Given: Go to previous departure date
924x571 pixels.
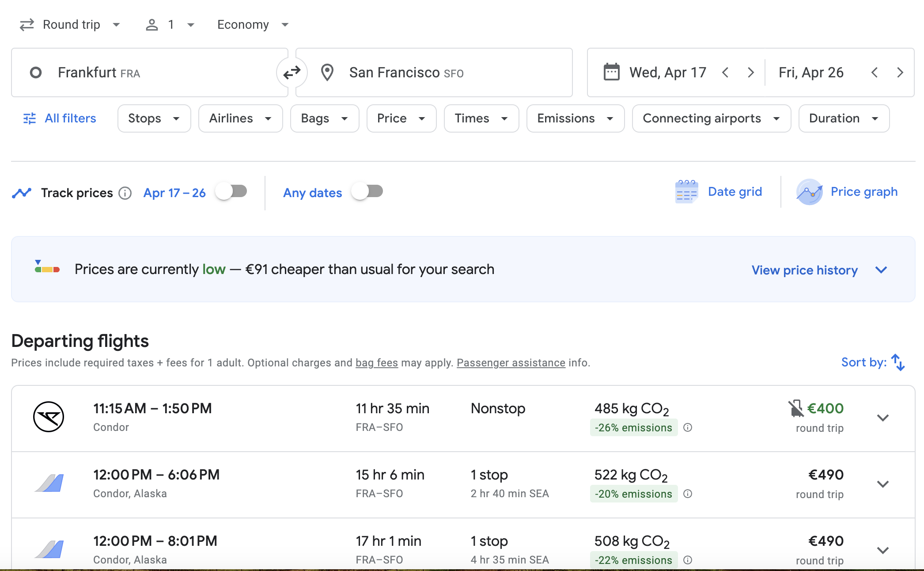Looking at the screenshot, I should tap(725, 72).
